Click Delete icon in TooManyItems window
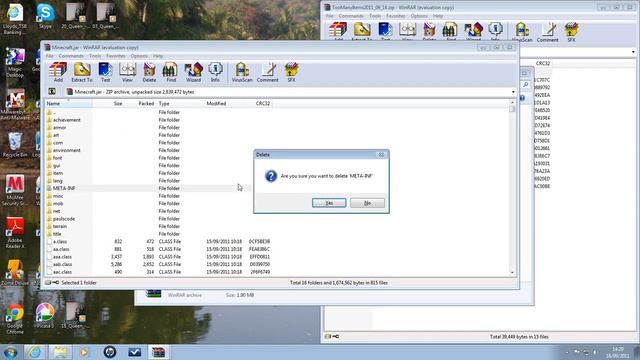The height and width of the screenshot is (360, 640). [x=429, y=32]
